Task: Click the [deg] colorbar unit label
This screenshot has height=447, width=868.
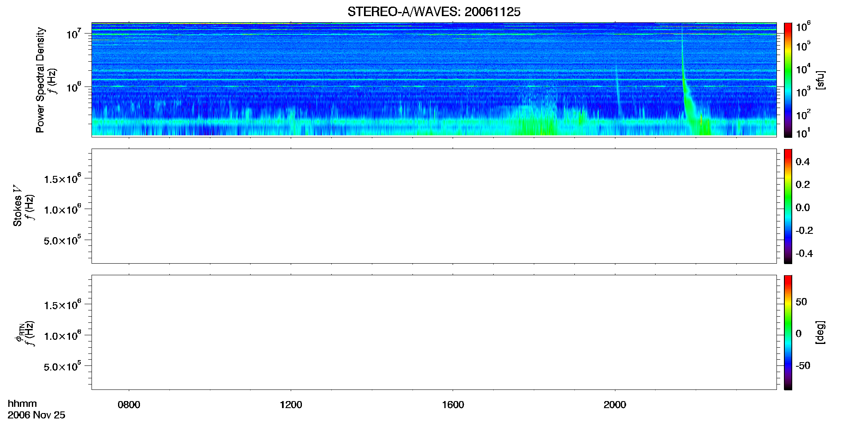Action: tap(820, 332)
